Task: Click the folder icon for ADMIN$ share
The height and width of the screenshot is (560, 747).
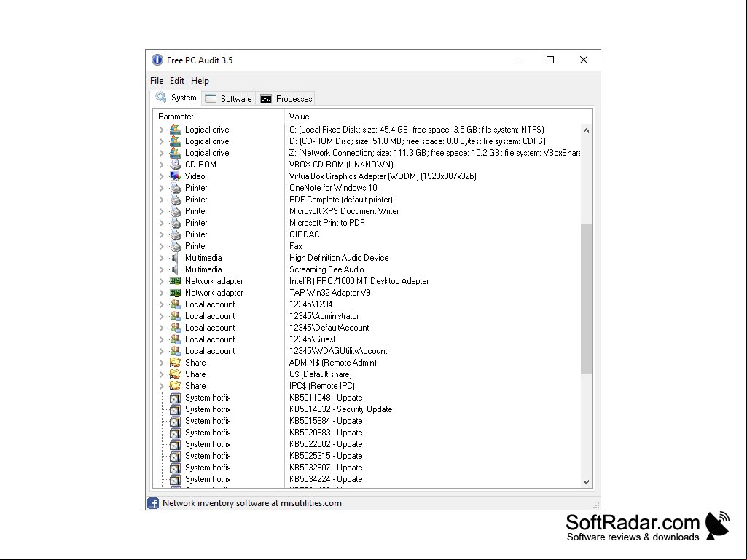Action: [176, 363]
